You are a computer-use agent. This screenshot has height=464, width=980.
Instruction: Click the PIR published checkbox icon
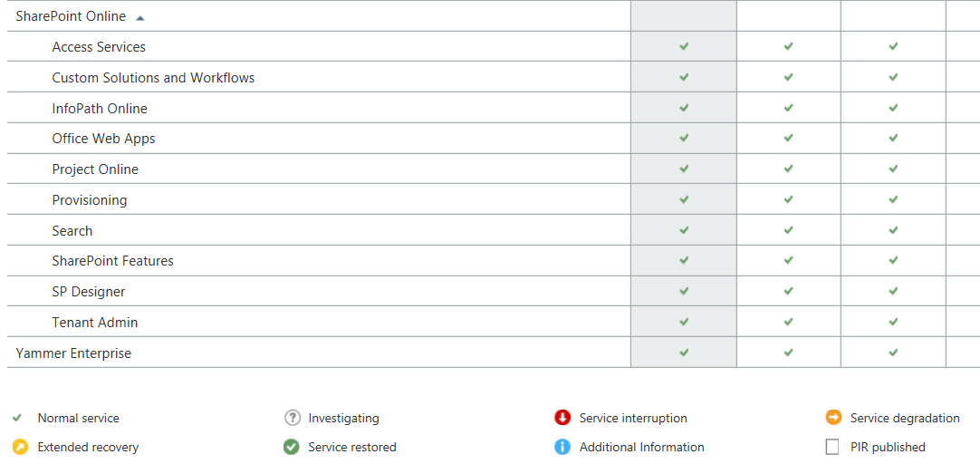[x=832, y=447]
